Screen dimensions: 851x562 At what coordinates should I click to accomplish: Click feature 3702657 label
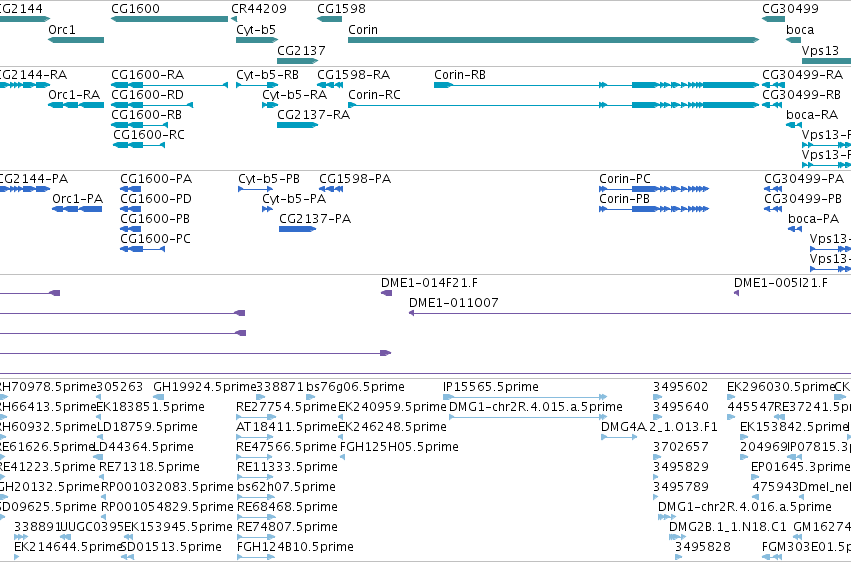tap(681, 448)
